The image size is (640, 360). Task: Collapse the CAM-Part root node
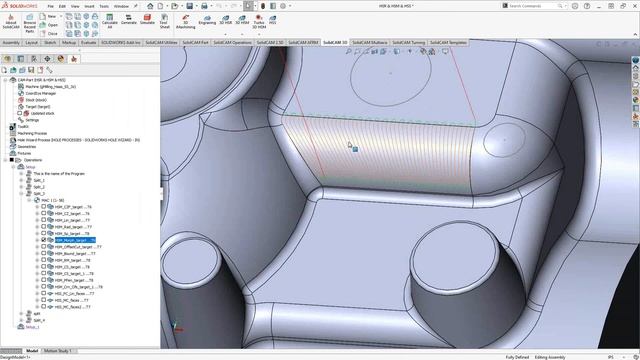pyautogui.click(x=5, y=80)
